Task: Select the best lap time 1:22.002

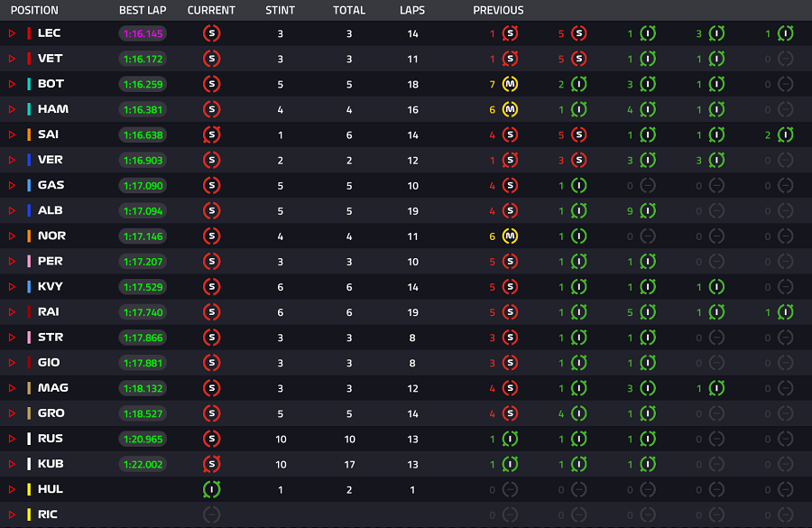Action: click(x=143, y=464)
